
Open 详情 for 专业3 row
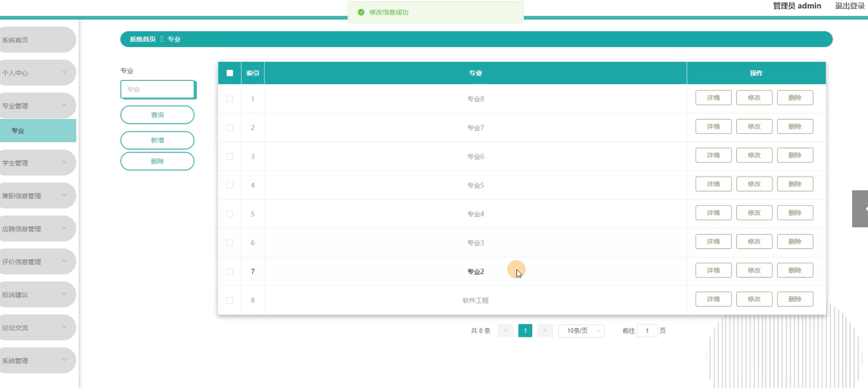(714, 242)
